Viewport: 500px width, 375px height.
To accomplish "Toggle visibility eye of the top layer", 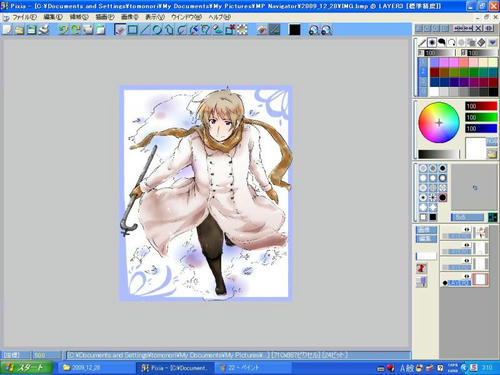I will [467, 229].
